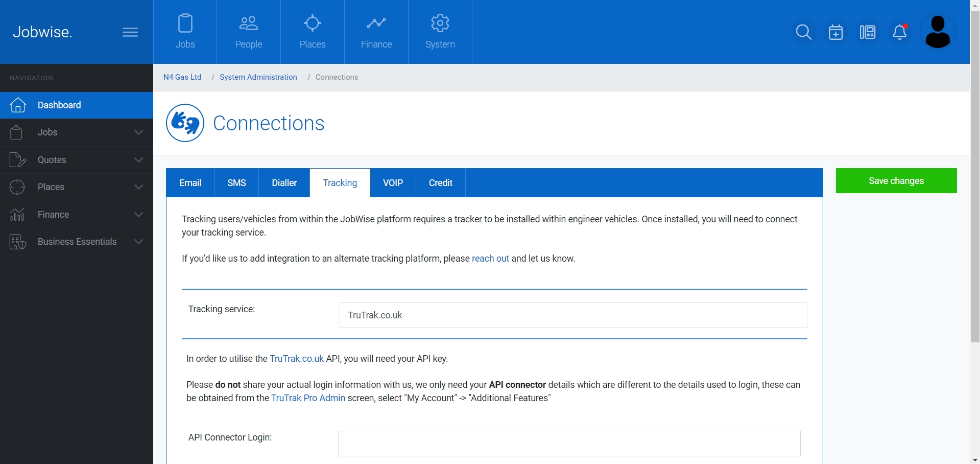Click the add calendar event icon
The width and height of the screenshot is (980, 464).
836,32
